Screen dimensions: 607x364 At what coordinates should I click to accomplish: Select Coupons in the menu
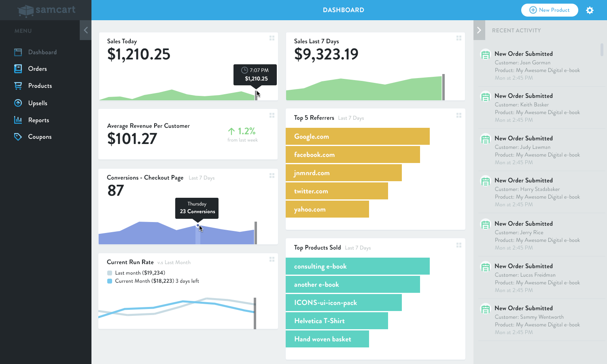click(40, 137)
